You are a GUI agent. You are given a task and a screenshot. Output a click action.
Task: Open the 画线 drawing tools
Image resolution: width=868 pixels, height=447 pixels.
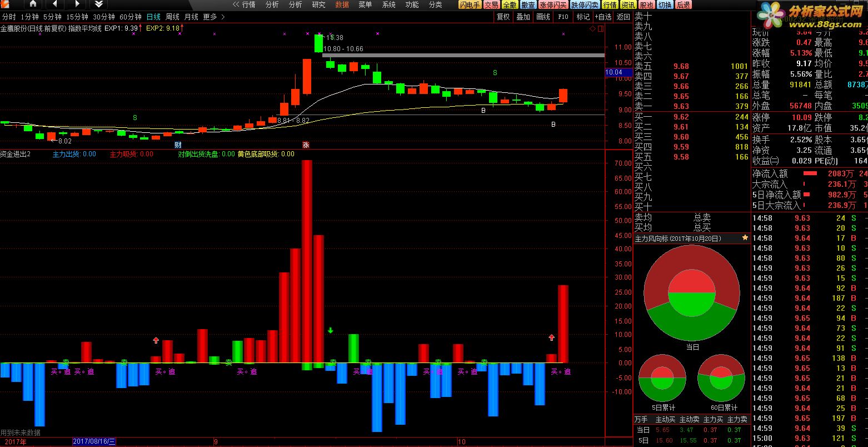click(543, 17)
